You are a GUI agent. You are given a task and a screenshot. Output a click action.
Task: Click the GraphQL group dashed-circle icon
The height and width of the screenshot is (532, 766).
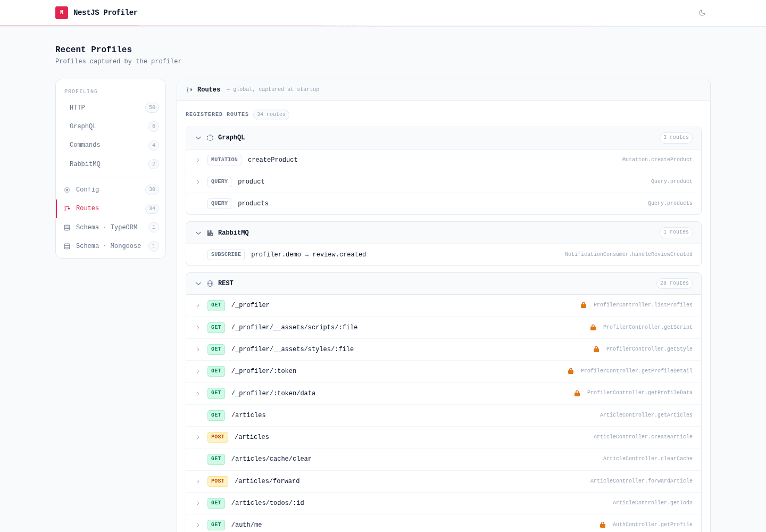point(210,138)
